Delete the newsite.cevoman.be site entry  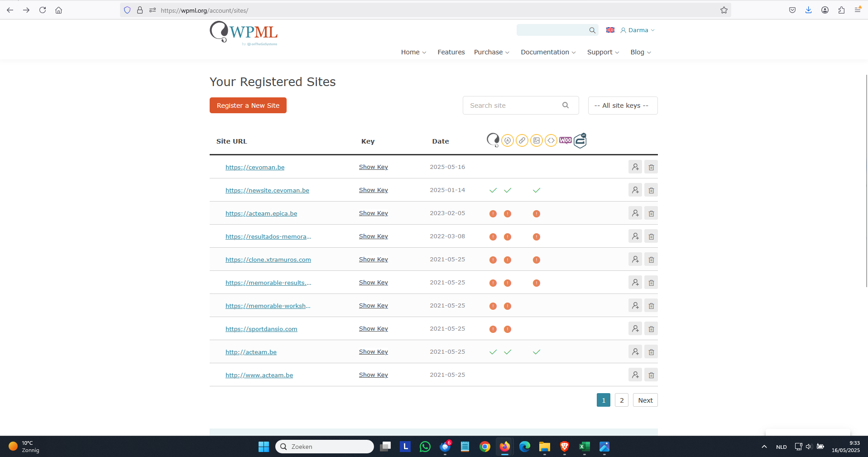[x=651, y=190]
